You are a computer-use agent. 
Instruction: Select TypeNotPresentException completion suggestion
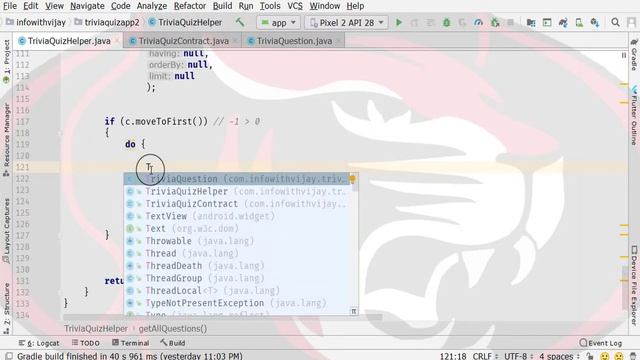coord(237,303)
